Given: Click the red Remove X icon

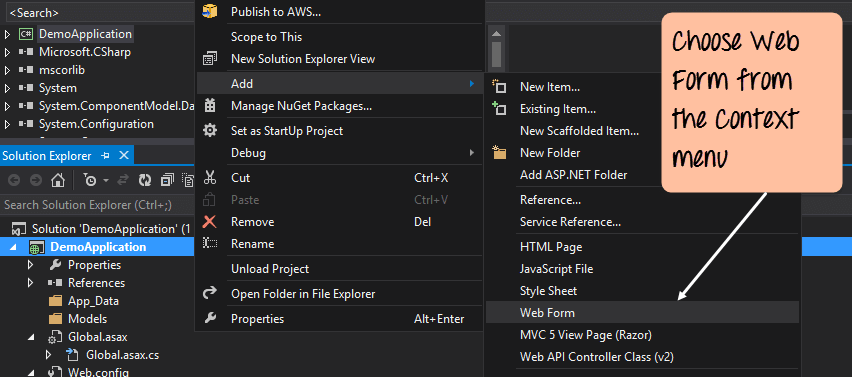Looking at the screenshot, I should (x=210, y=222).
